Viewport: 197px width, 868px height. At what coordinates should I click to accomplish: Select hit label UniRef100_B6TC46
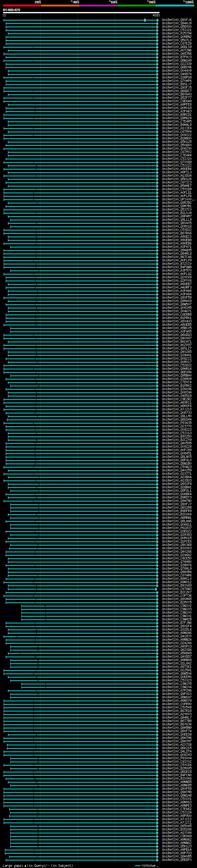click(177, 257)
